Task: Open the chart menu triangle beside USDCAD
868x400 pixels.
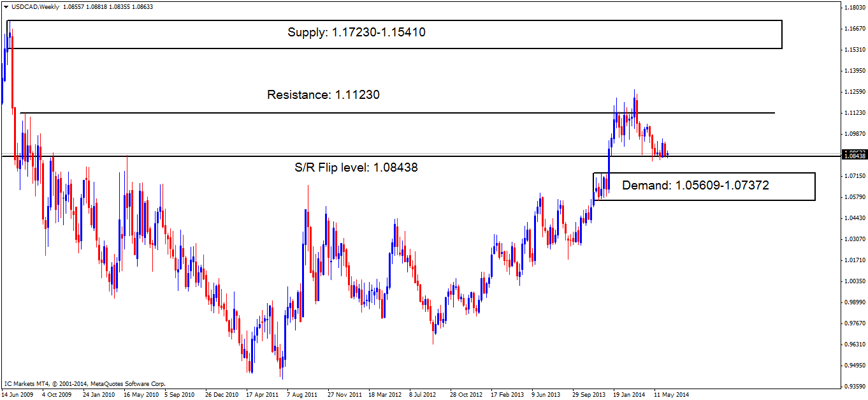Action: [x=5, y=6]
